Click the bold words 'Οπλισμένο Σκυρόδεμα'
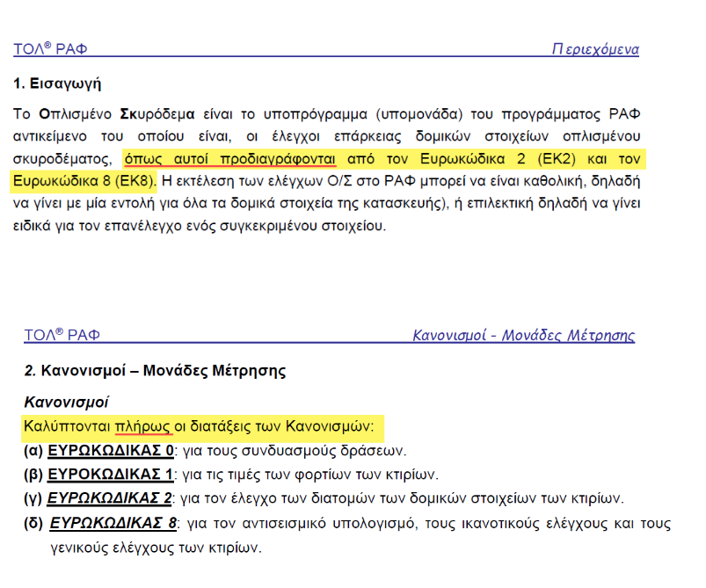This screenshot has width=706, height=588. click(x=117, y=114)
